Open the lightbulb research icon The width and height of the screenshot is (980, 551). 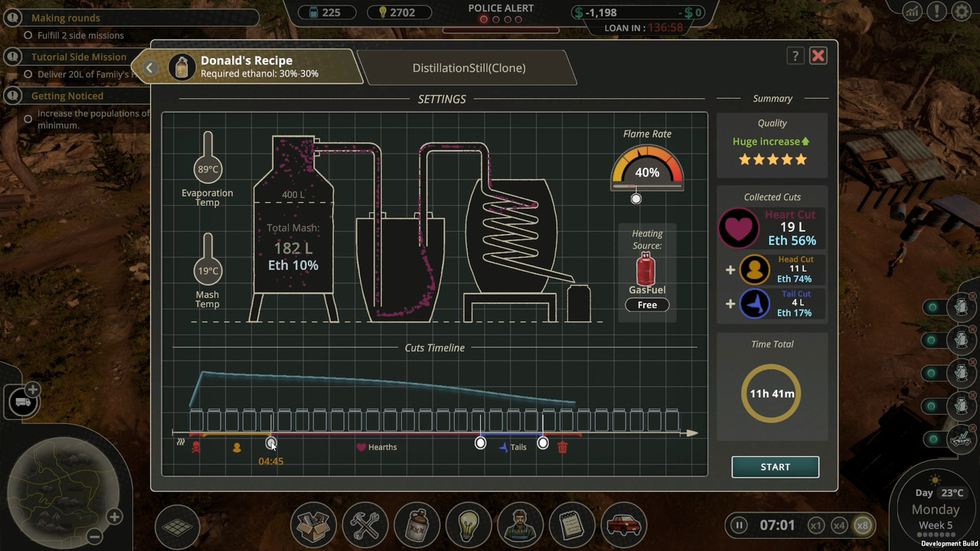point(469,525)
